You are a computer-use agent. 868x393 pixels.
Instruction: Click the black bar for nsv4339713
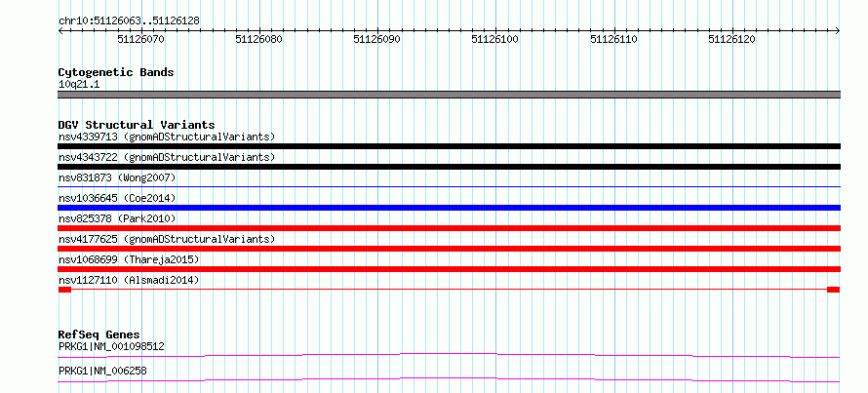(449, 146)
